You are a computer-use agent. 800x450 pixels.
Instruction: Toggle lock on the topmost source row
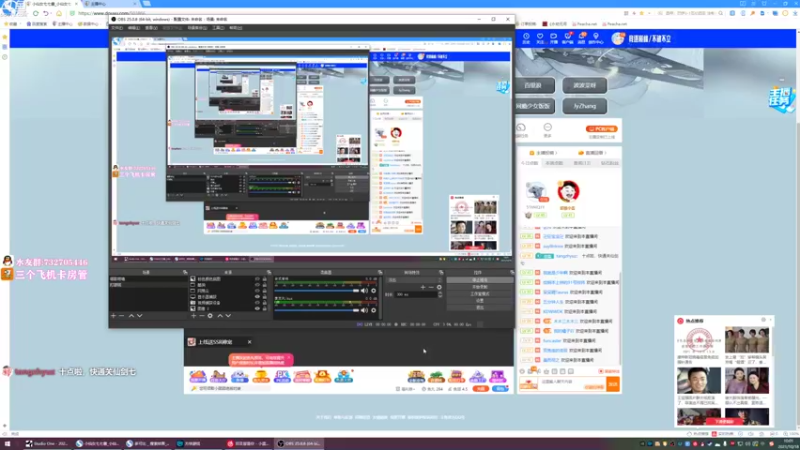264,279
